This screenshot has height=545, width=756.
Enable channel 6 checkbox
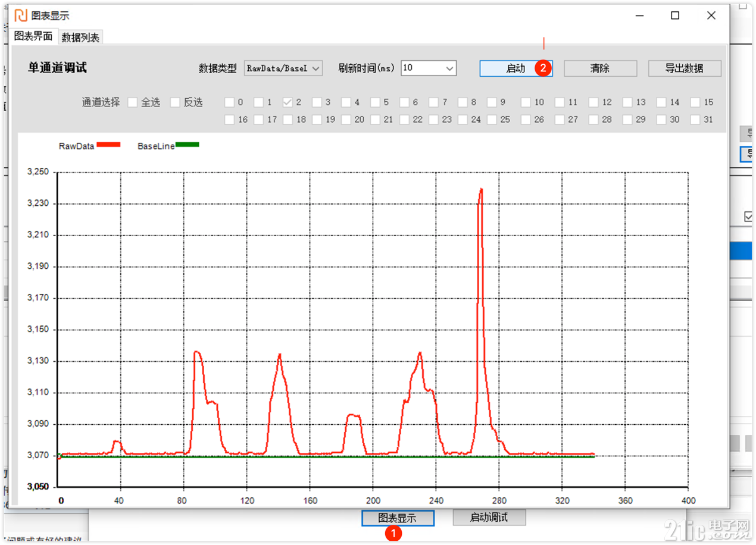[405, 102]
